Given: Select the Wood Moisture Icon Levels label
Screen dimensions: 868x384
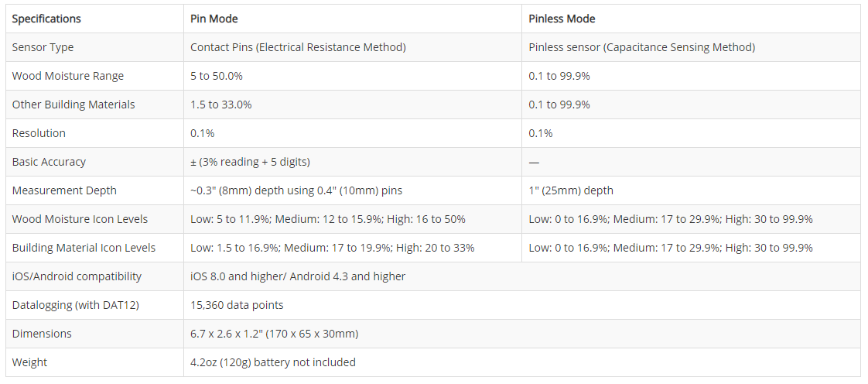Looking at the screenshot, I should coord(80,219).
